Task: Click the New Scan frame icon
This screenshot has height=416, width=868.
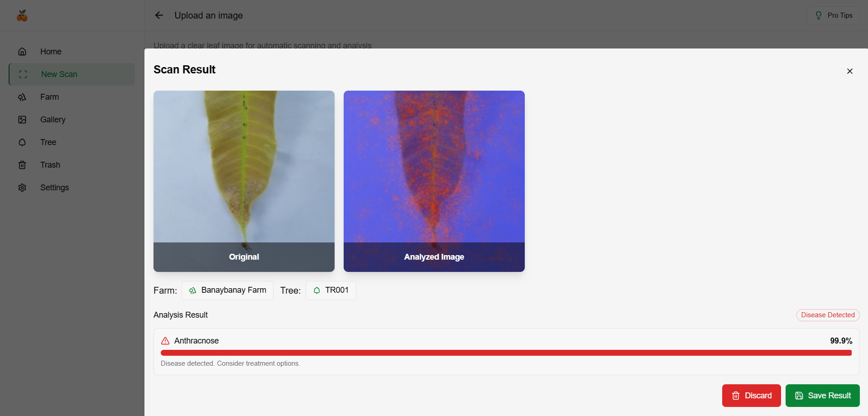Action: pos(23,74)
